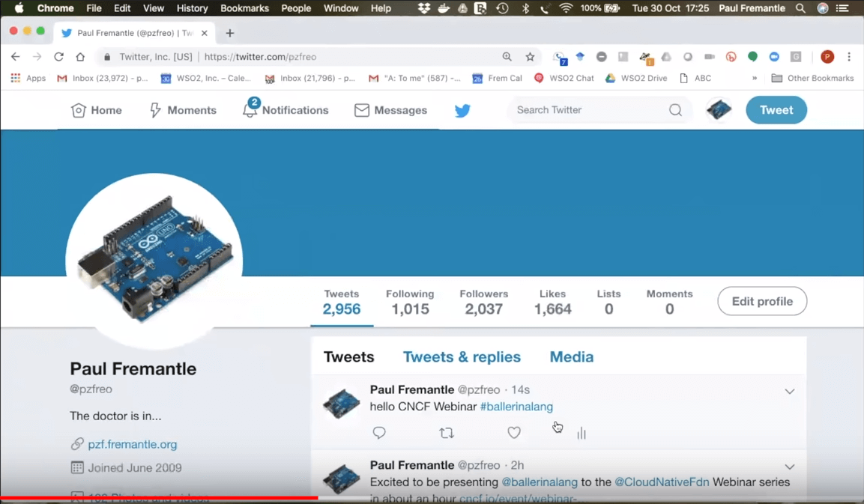Open Spotlight search in the menu bar
This screenshot has height=504, width=864.
pos(800,8)
